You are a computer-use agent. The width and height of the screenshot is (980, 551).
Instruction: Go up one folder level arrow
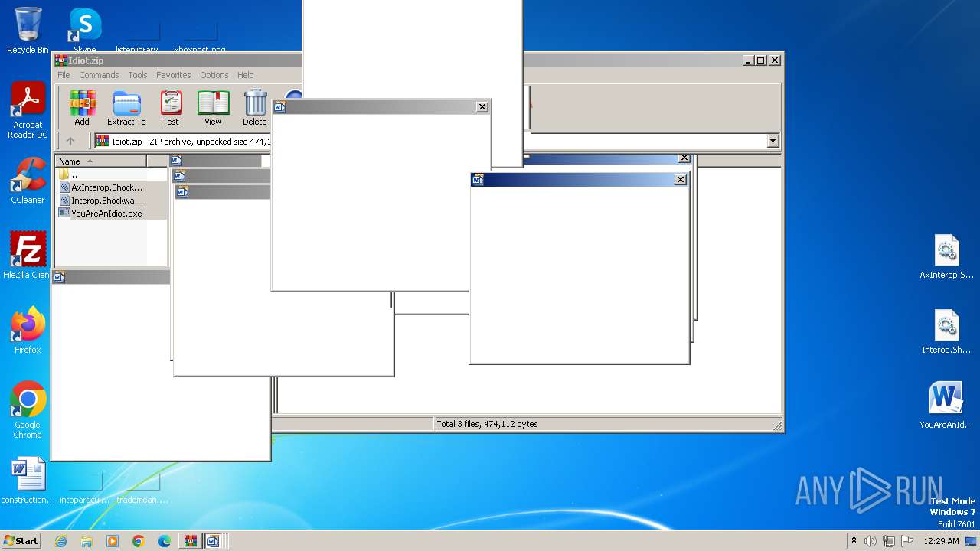click(70, 141)
